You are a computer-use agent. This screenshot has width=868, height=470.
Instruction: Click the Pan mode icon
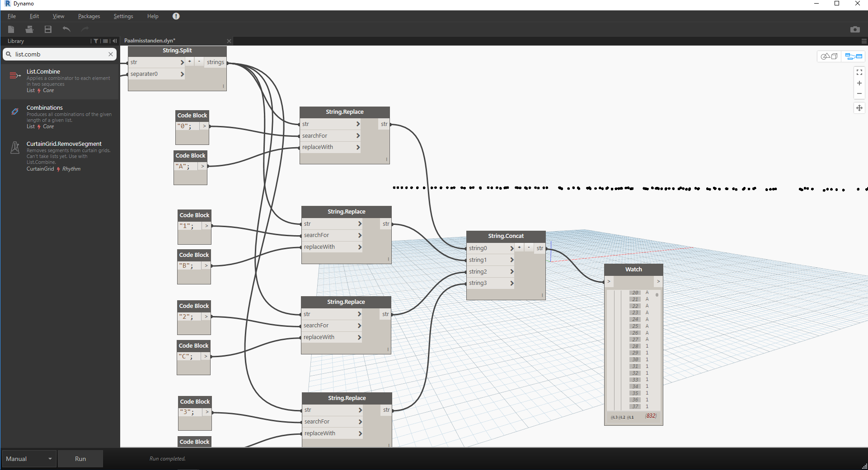point(859,108)
